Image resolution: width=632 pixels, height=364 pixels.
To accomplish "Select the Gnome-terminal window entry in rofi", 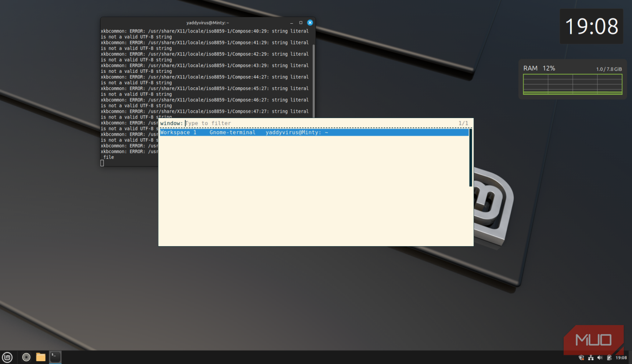I will click(x=314, y=133).
